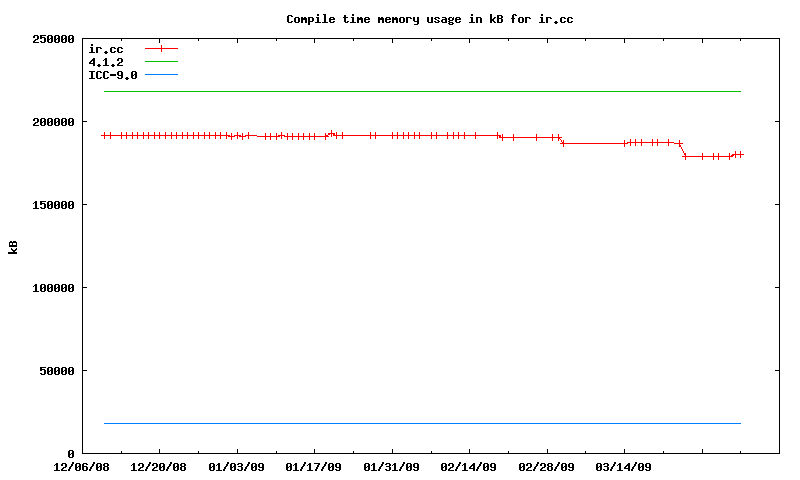
Task: Click the chart title about ir.cc memory usage
Action: coord(429,19)
